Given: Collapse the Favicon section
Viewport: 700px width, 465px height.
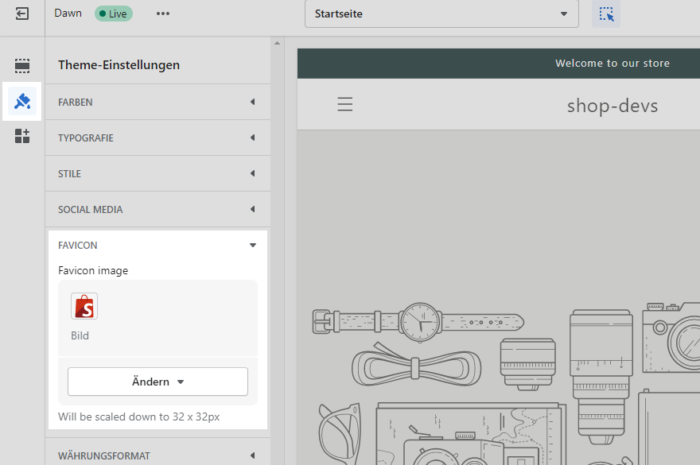Looking at the screenshot, I should pos(158,245).
